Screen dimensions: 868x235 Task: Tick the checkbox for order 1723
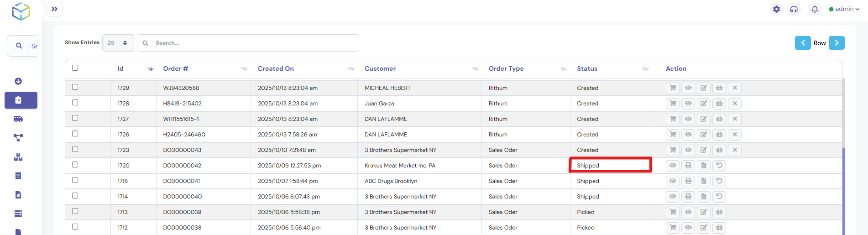pyautogui.click(x=75, y=149)
